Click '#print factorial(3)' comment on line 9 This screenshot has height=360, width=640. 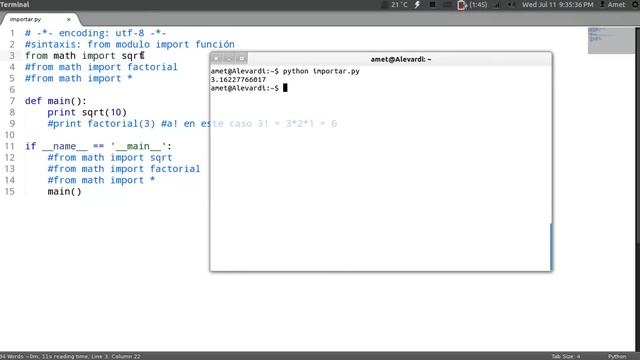pyautogui.click(x=192, y=124)
